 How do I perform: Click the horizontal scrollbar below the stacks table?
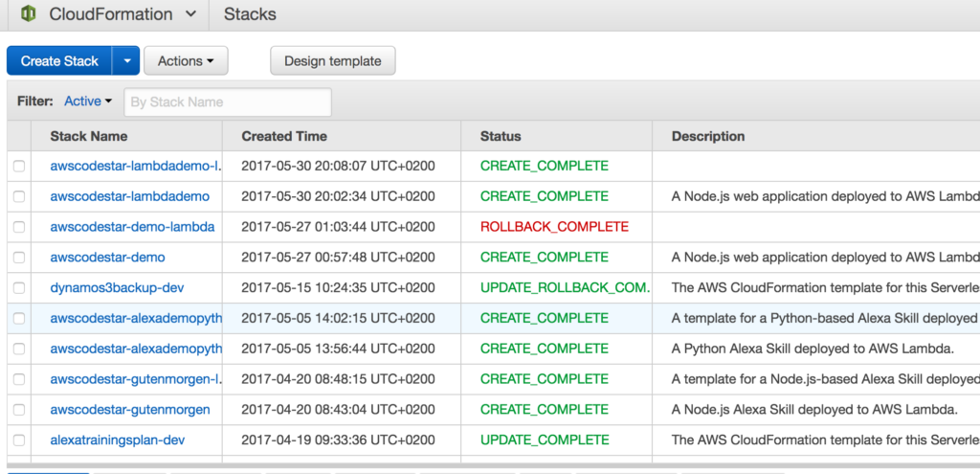coord(493,465)
